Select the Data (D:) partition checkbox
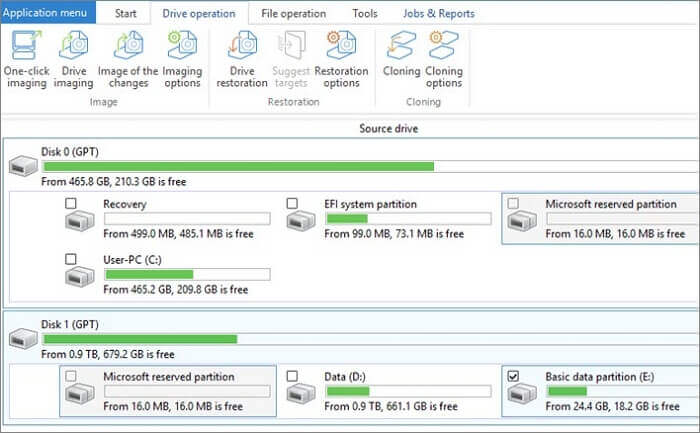This screenshot has width=700, height=433. (x=292, y=377)
